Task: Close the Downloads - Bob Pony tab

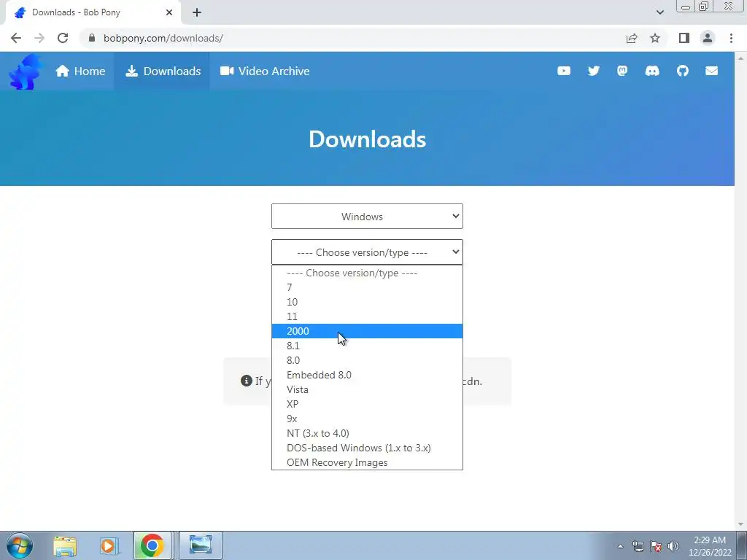Action: click(169, 13)
